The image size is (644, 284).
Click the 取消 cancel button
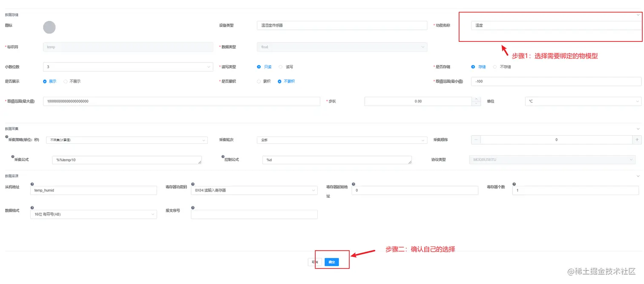point(315,262)
